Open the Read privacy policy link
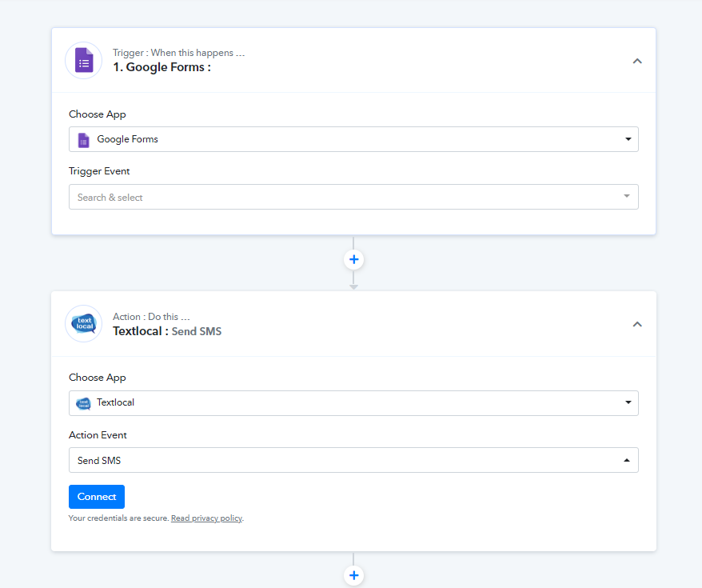 tap(206, 518)
